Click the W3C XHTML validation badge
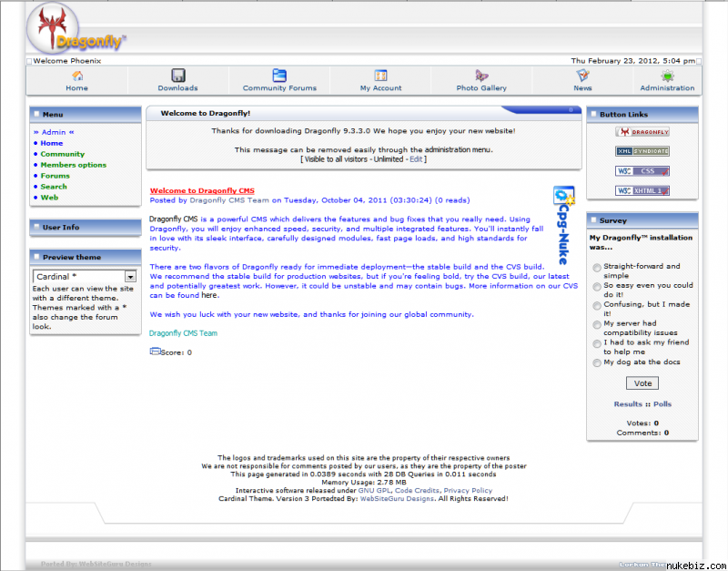Screen dimensions: 728x571 (642, 190)
